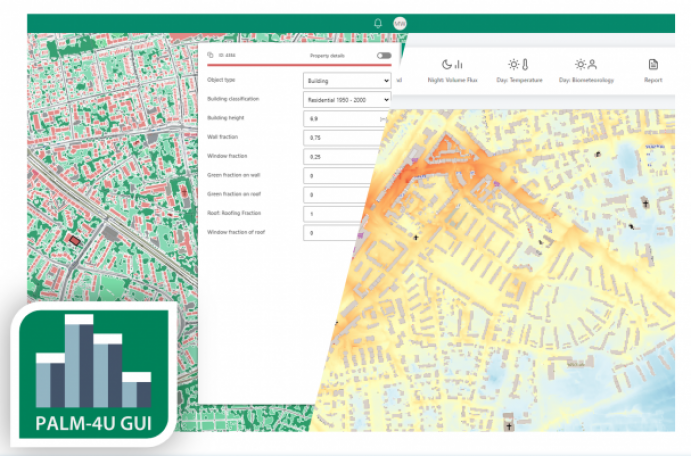Toggle the Property details switch

pos(383,56)
